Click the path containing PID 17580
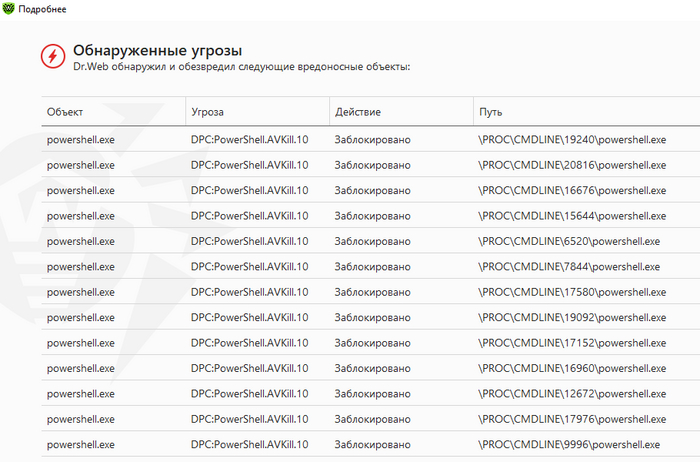This screenshot has height=462, width=700. 572,292
